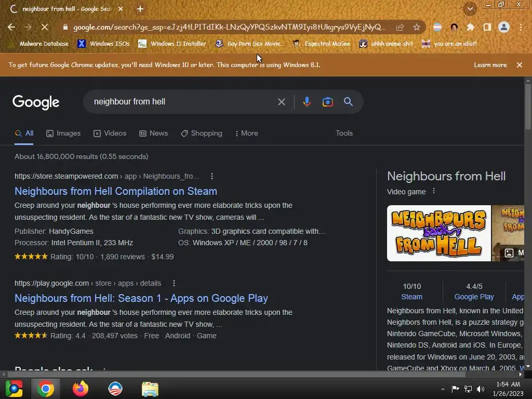Screen dimensions: 532x399
Task: Open the uhhh anime shit bookmark
Action: [x=386, y=44]
